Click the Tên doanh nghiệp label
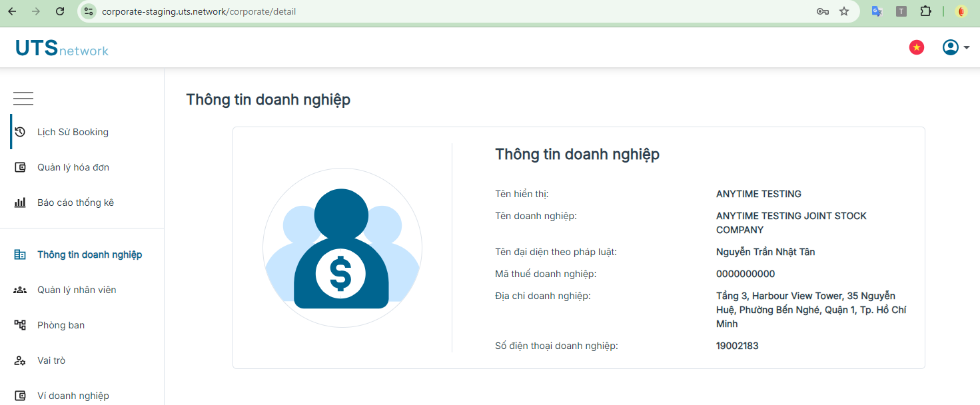The width and height of the screenshot is (980, 405). coord(536,216)
